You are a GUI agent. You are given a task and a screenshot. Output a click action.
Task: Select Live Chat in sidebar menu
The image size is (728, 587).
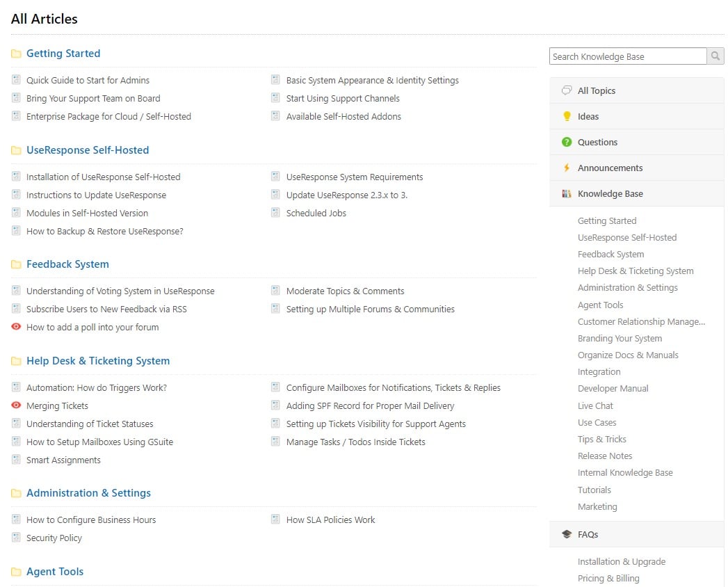[595, 405]
